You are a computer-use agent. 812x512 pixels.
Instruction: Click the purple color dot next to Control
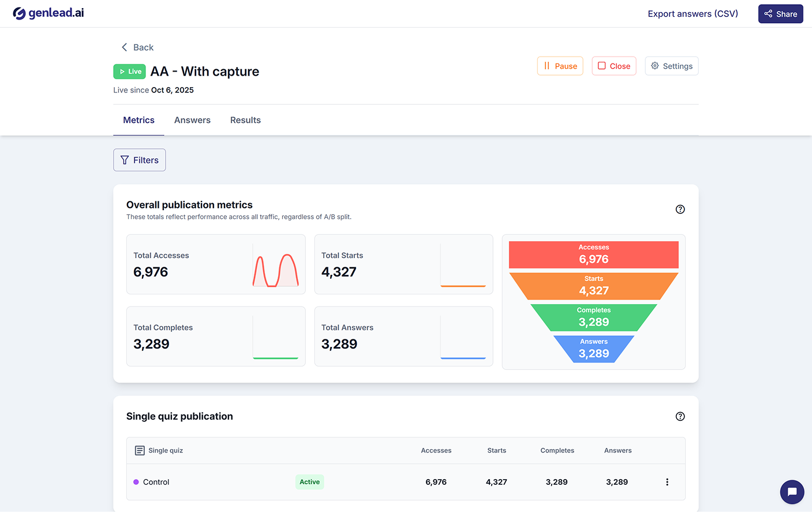pos(134,481)
